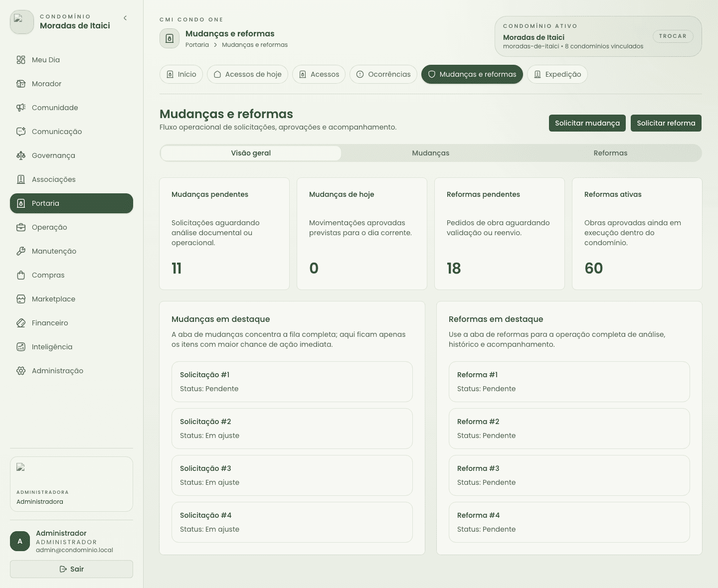Viewport: 718px width, 588px height.
Task: Click the Compras shopping bag icon
Action: 21,275
